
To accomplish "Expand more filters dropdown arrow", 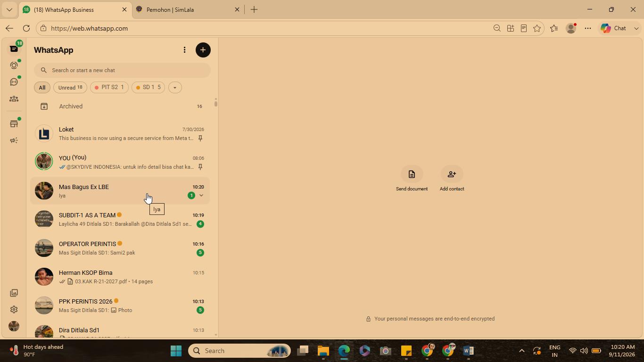I will [175, 87].
